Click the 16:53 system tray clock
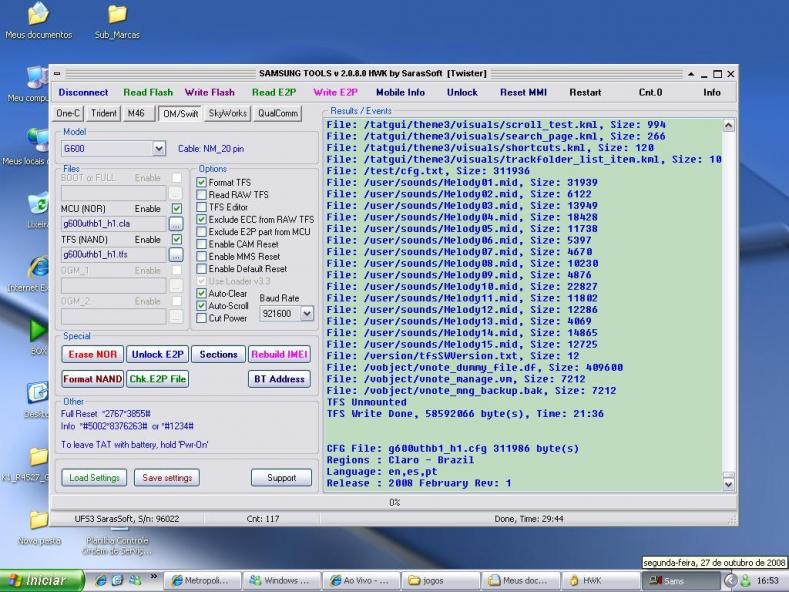The image size is (789, 592). 767,580
